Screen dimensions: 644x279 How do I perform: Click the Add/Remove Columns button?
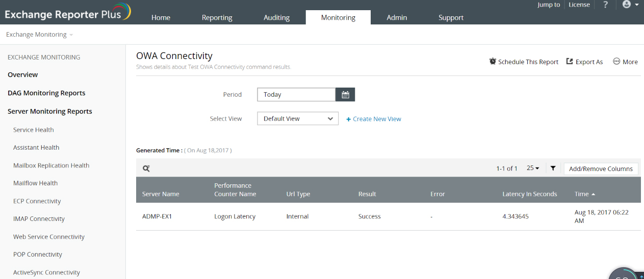(601, 169)
